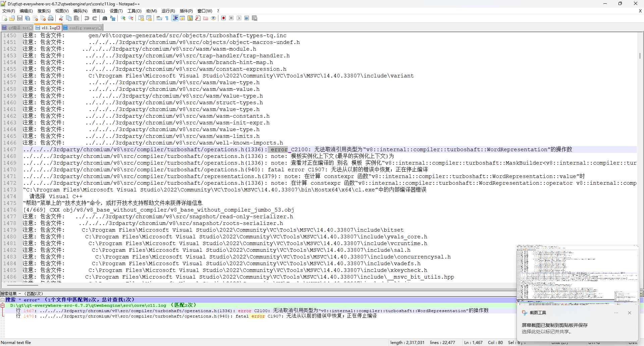Open the screenshot thumbnail in notification
644x346 pixels.
coord(577,275)
